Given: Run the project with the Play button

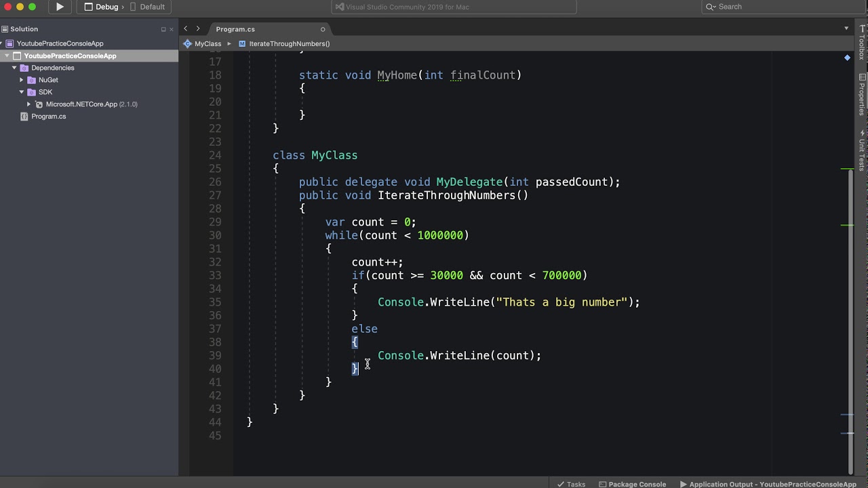Looking at the screenshot, I should (60, 7).
